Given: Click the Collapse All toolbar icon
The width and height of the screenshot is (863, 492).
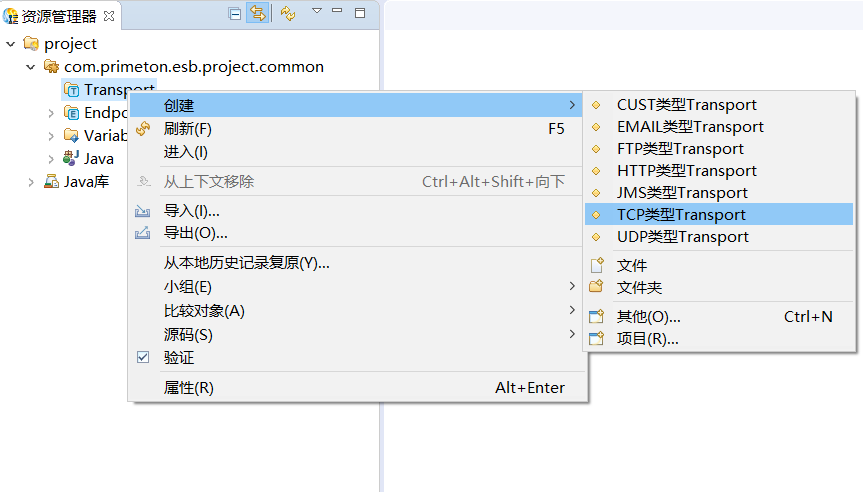Looking at the screenshot, I should 235,14.
